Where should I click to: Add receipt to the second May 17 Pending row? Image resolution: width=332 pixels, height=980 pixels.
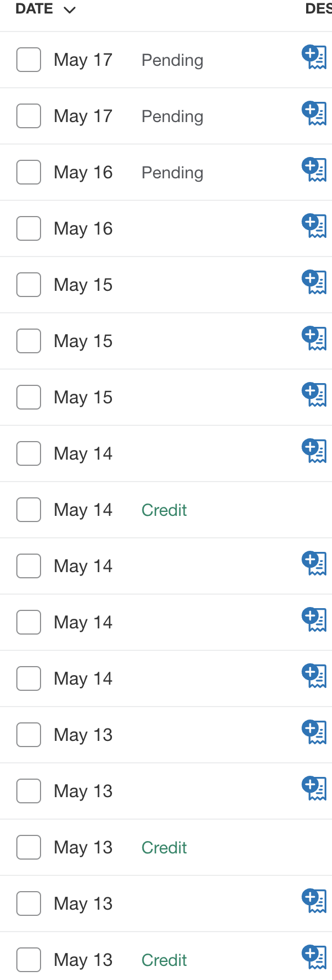(x=314, y=113)
